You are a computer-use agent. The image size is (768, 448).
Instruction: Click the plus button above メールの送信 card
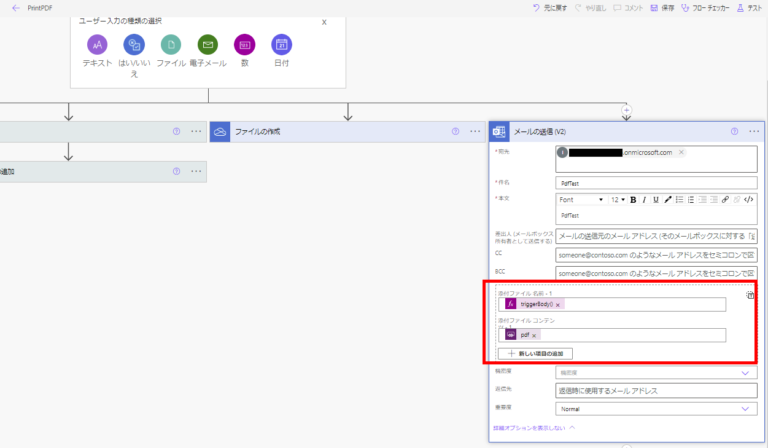(627, 109)
